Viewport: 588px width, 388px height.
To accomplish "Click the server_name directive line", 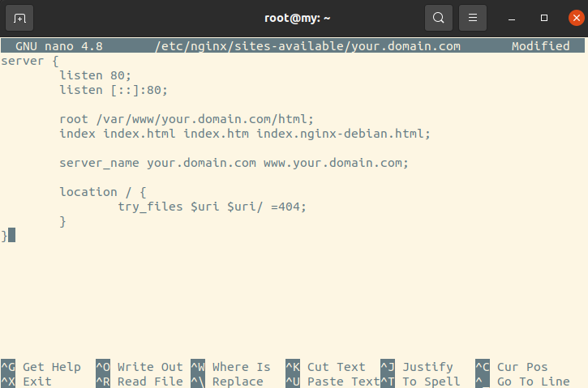I will [234, 163].
